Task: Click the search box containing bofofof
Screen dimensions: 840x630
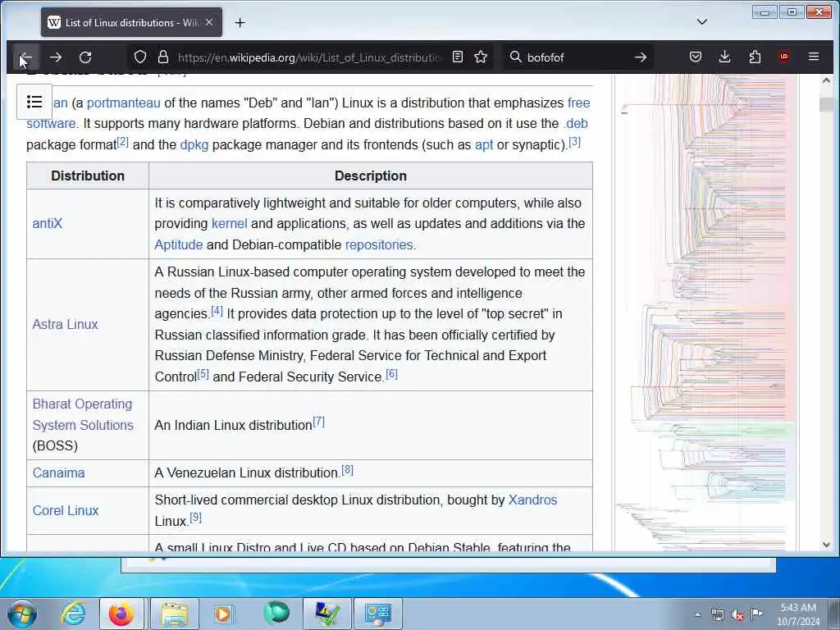Action: pos(578,57)
